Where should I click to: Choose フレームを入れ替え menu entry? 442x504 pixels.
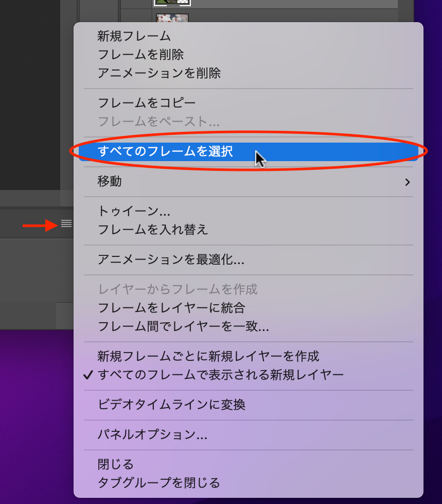tap(249, 230)
